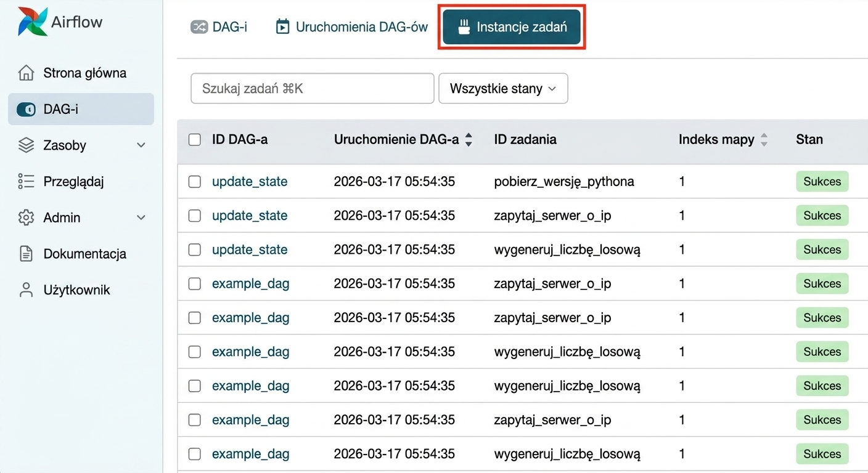Select the checkbox of the last example_dag row

194,454
